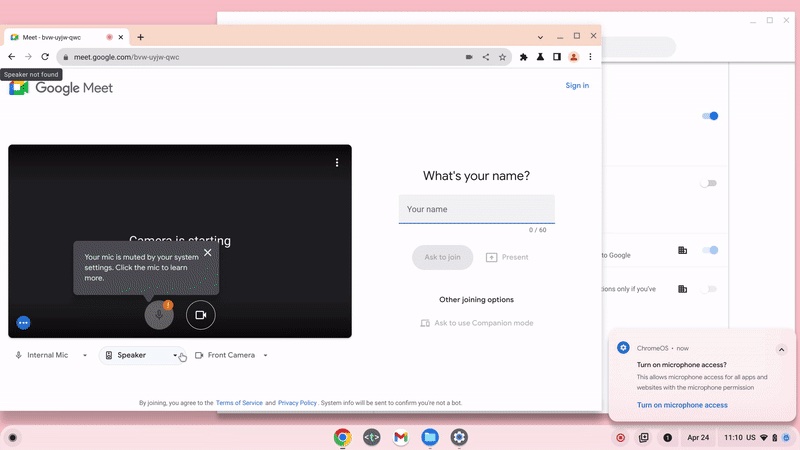Open a new browser tab
The image size is (800, 450).
[x=140, y=37]
